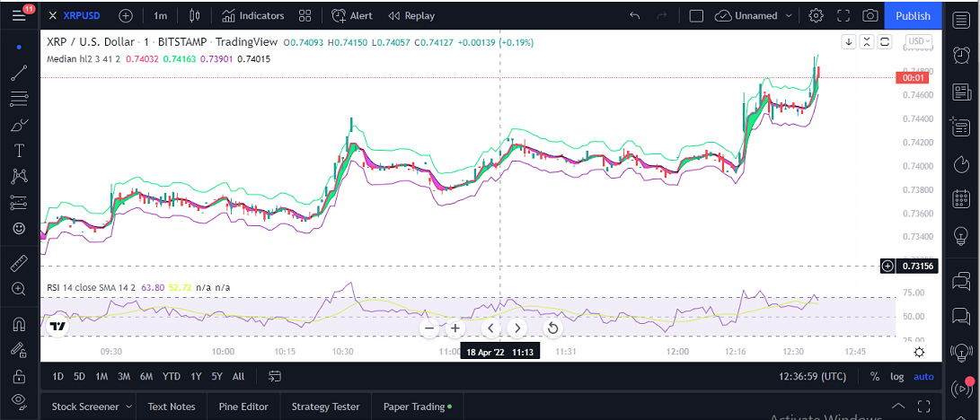The height and width of the screenshot is (420, 980).
Task: Open ideas lightbulb panel
Action: point(960,236)
